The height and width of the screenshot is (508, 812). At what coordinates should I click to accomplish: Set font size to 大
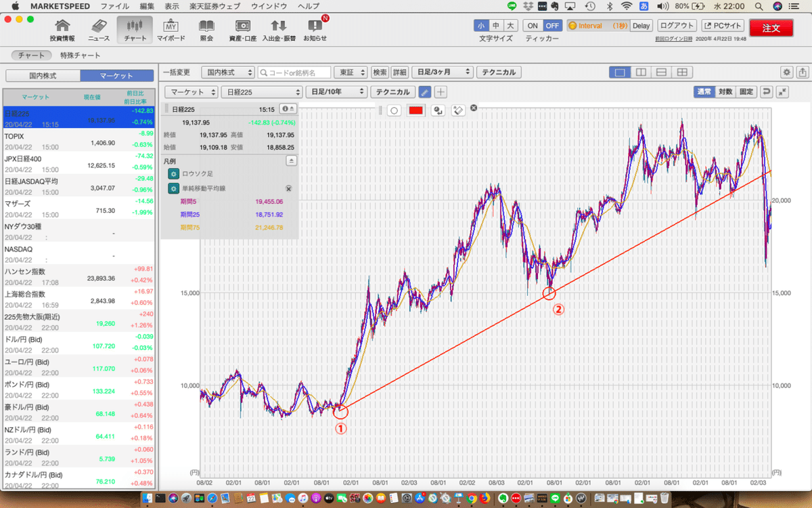click(510, 25)
